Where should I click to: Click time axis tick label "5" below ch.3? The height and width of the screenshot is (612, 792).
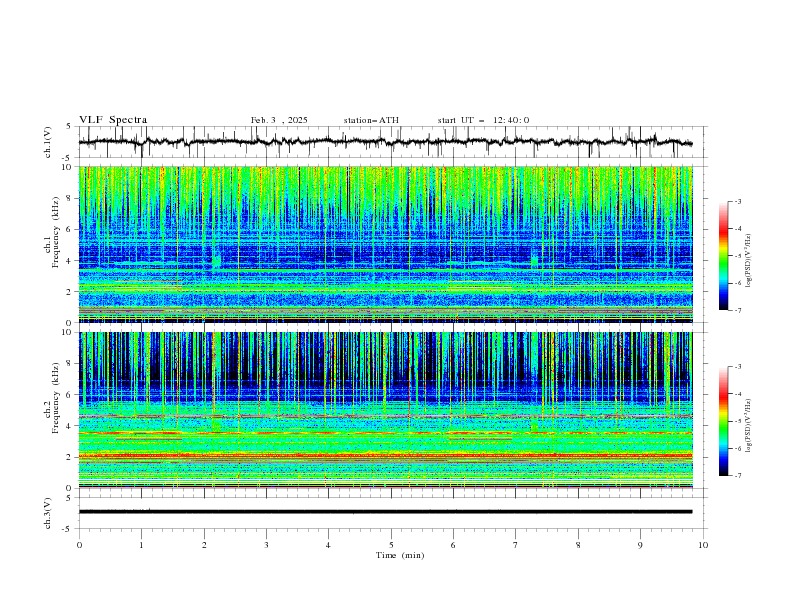pos(391,545)
